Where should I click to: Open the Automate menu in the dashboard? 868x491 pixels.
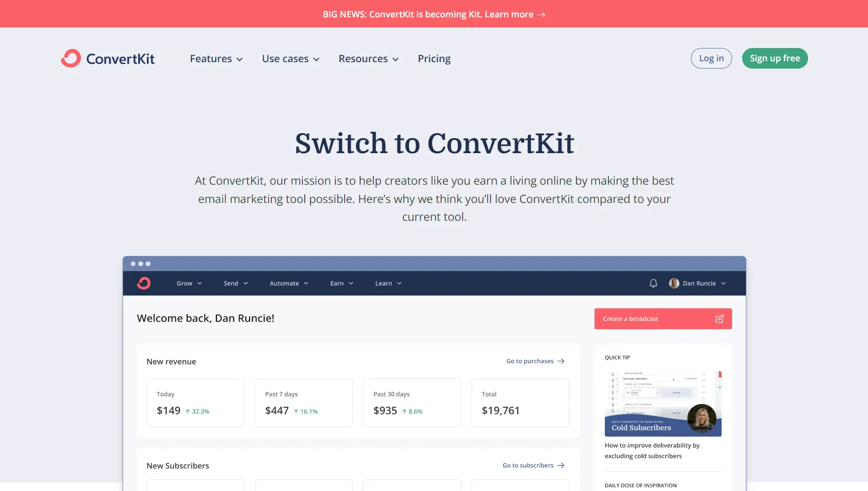[289, 283]
